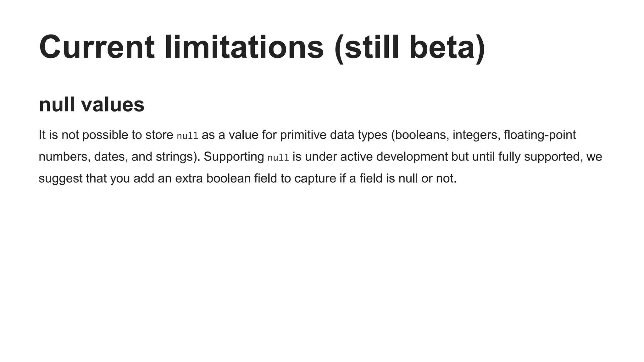The image size is (644, 362).
Task: Click the word 'development' in the paragraph
Action: point(412,156)
